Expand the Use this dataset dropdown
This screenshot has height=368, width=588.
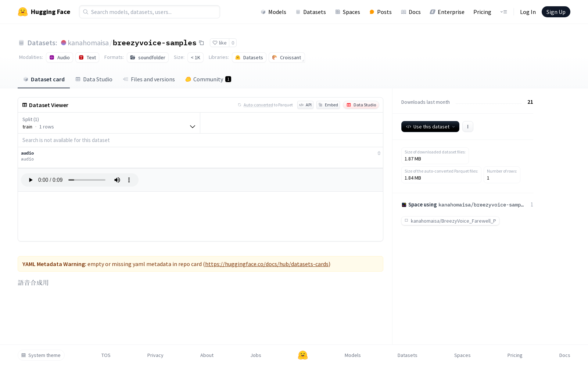coord(430,127)
